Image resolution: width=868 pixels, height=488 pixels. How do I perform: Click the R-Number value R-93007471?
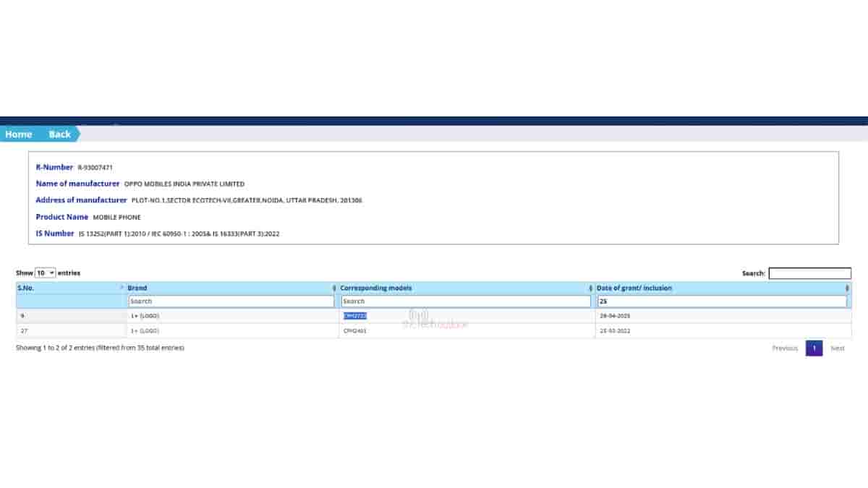pos(95,168)
